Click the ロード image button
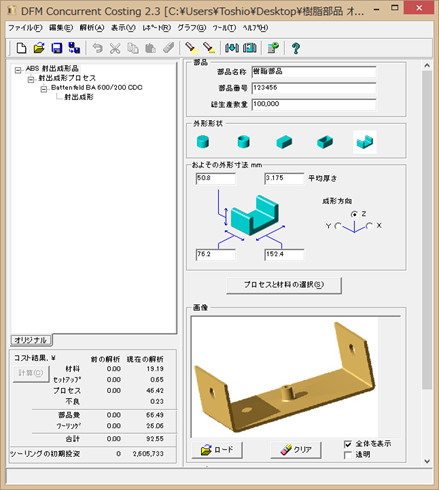 (x=217, y=450)
